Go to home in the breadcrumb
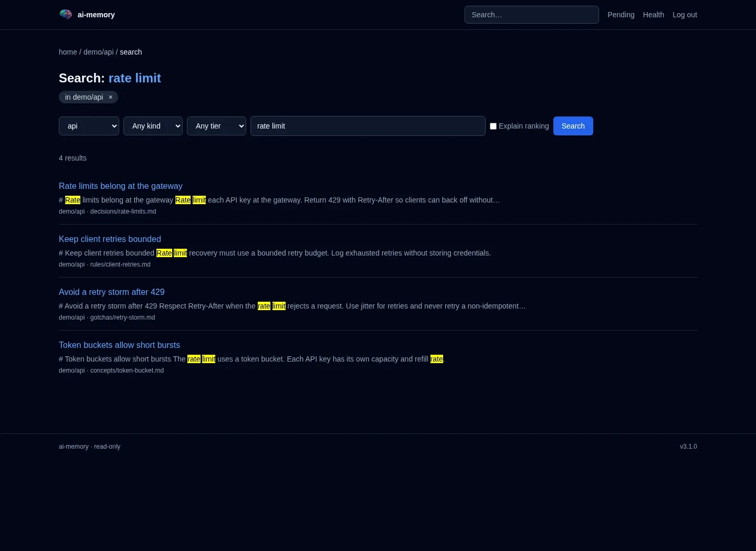The width and height of the screenshot is (756, 551). tap(68, 52)
